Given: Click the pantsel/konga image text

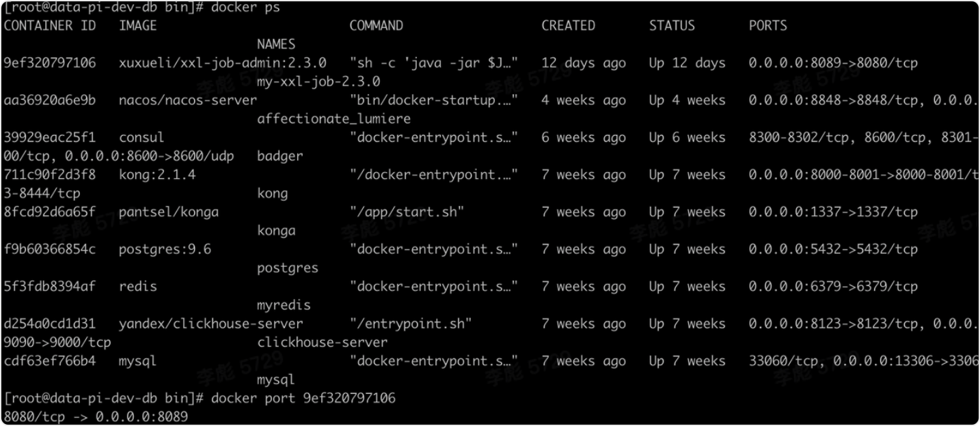Looking at the screenshot, I should coord(169,212).
